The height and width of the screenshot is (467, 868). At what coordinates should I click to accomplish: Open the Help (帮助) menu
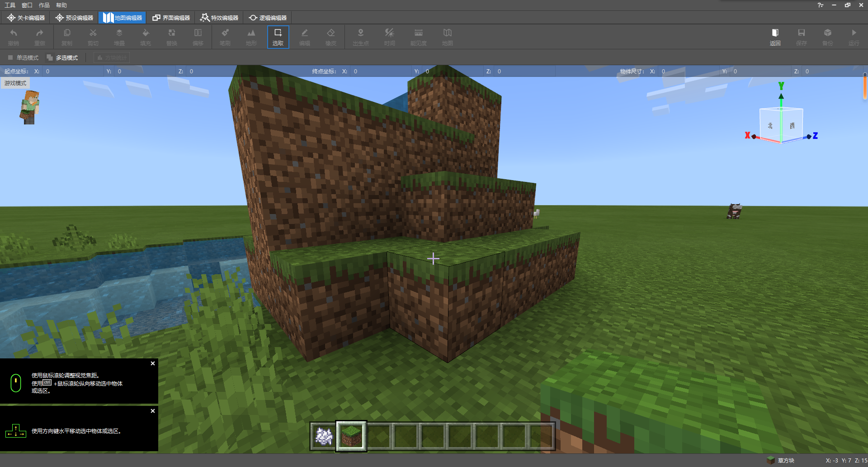(x=61, y=5)
